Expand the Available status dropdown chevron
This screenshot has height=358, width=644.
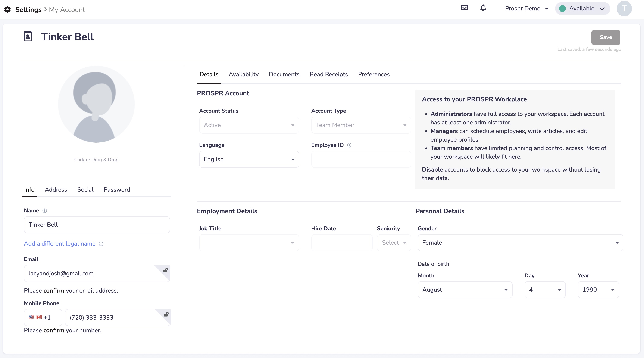click(x=602, y=9)
